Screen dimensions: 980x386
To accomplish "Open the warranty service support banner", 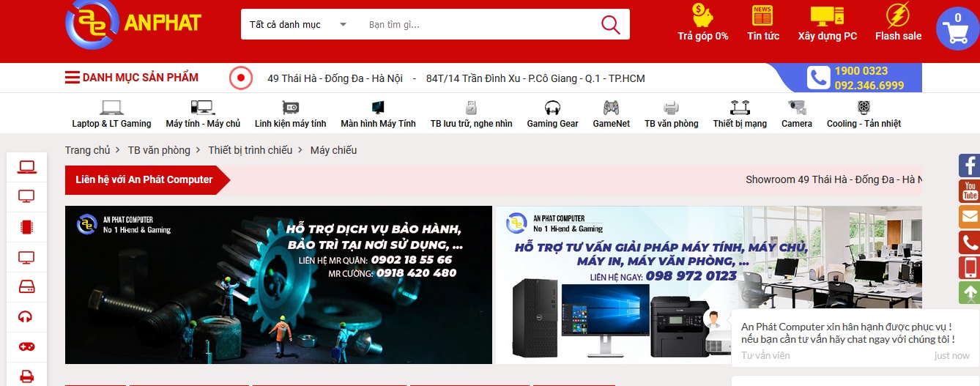I will click(278, 285).
